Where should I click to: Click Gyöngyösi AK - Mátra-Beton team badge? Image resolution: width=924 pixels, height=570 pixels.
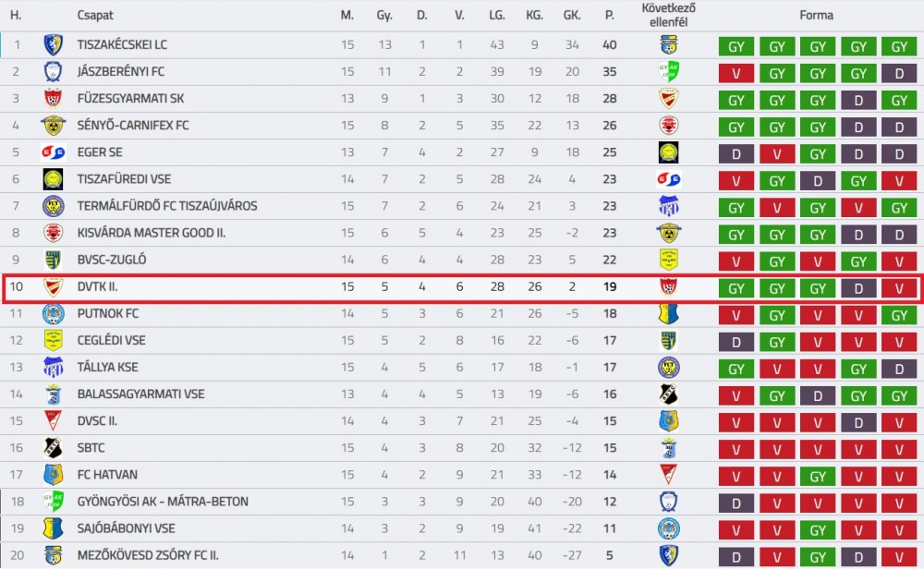pos(53,502)
